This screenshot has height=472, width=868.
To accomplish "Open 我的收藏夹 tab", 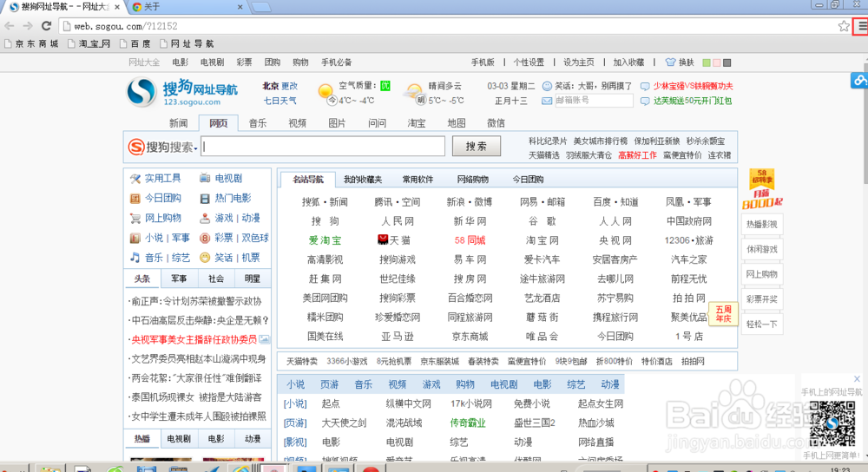I will pos(363,180).
